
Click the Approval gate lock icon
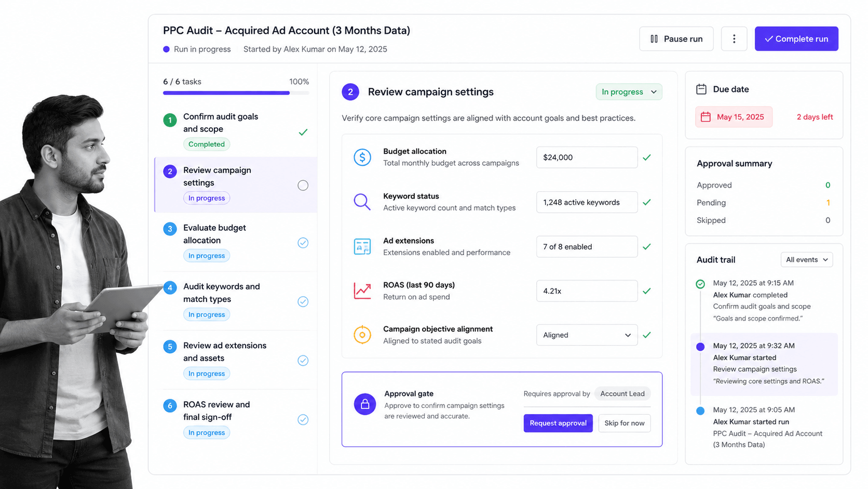pyautogui.click(x=365, y=404)
